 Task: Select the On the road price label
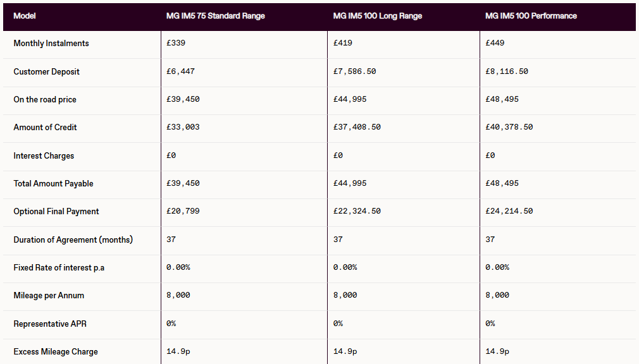click(x=45, y=100)
